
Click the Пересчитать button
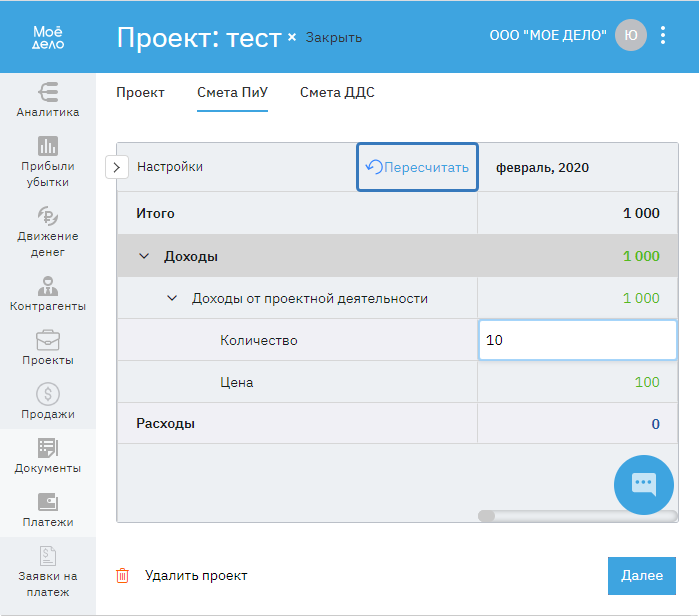click(x=417, y=167)
